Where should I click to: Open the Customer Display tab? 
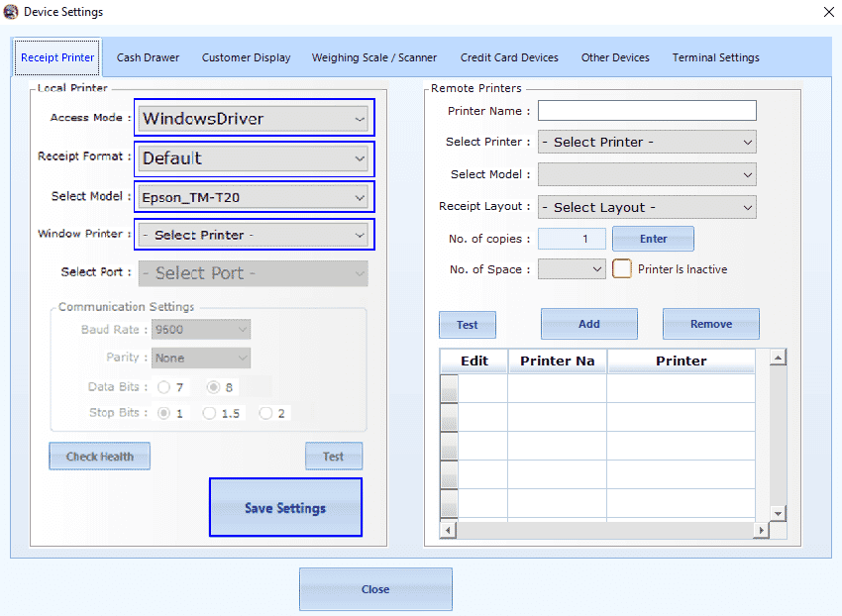[x=246, y=57]
